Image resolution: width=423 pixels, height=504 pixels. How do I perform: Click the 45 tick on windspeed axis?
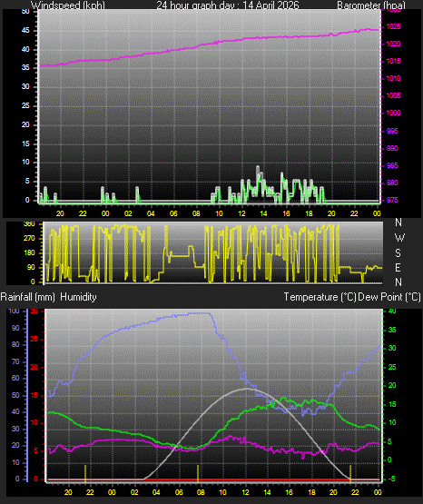point(25,31)
